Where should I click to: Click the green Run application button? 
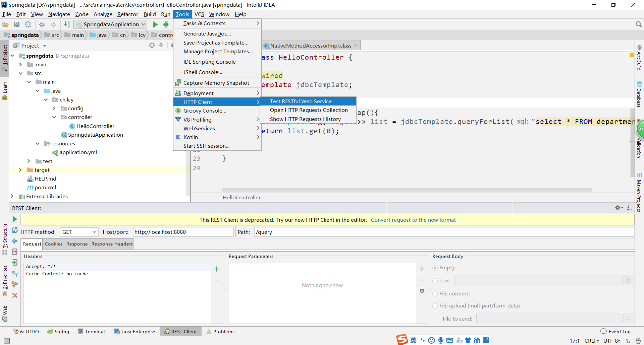click(x=155, y=24)
